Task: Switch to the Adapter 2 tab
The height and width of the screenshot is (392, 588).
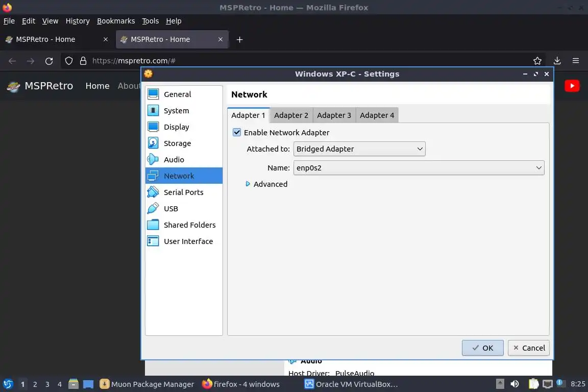Action: (291, 115)
